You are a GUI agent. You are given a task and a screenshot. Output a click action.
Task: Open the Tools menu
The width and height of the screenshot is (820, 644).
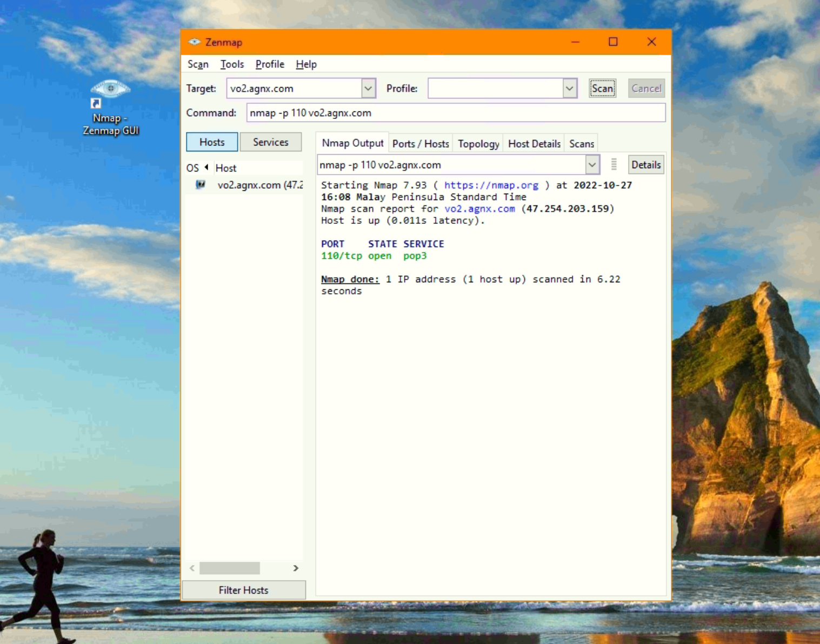(x=232, y=64)
